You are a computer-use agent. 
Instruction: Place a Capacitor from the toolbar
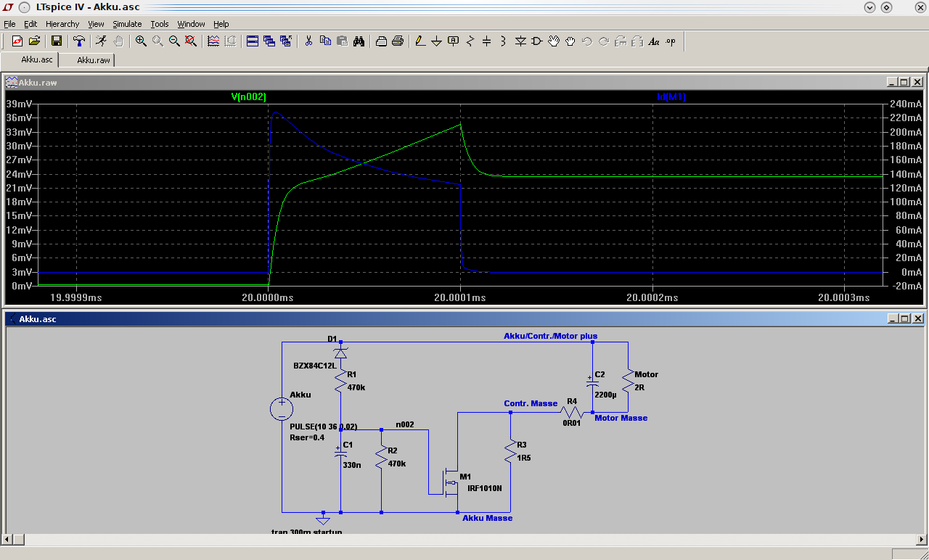[487, 41]
